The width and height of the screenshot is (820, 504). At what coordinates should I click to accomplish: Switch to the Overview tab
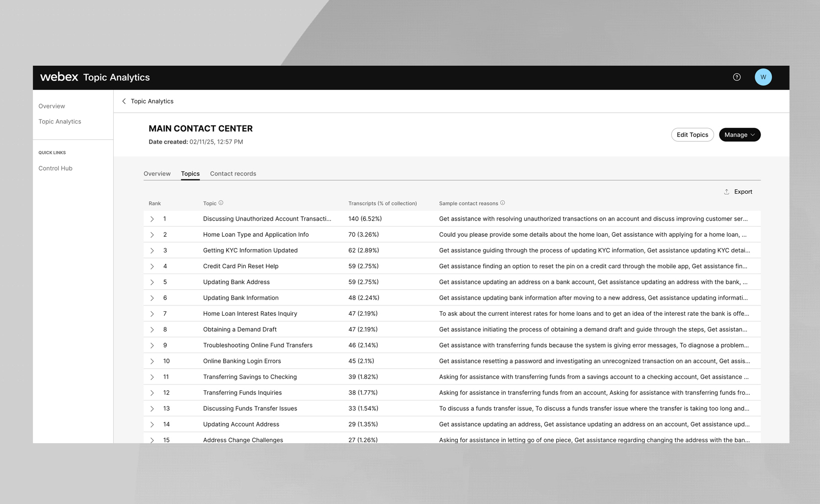157,174
